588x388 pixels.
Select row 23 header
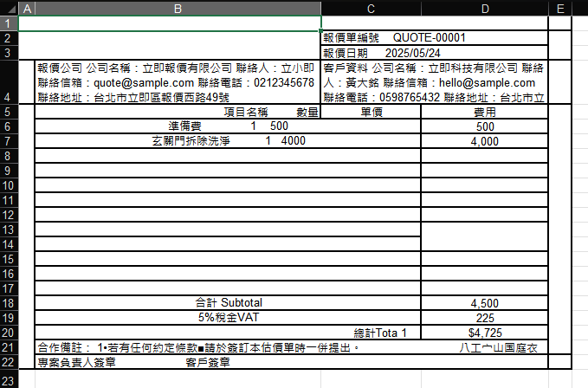point(9,379)
